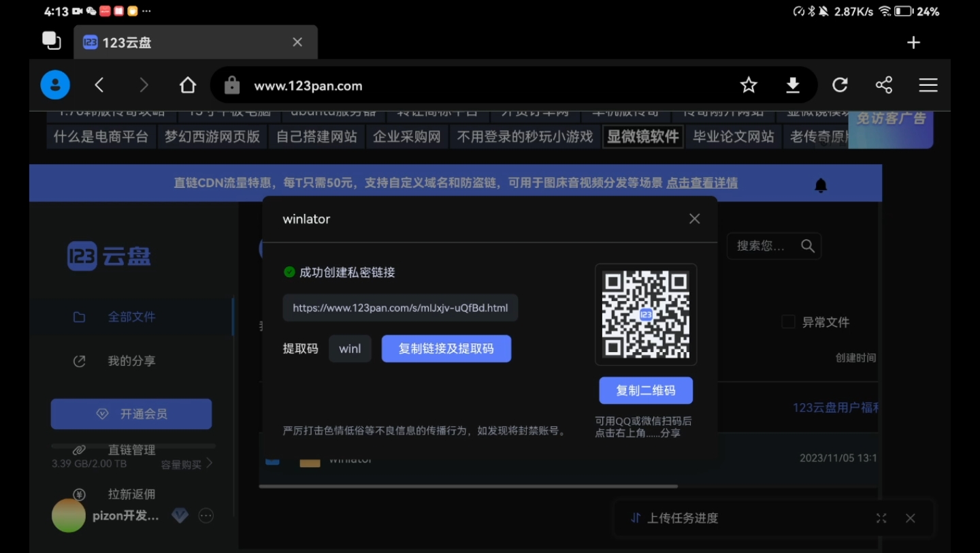Follow the 点击查看详情 promo link
This screenshot has width=980, height=553.
tap(702, 183)
